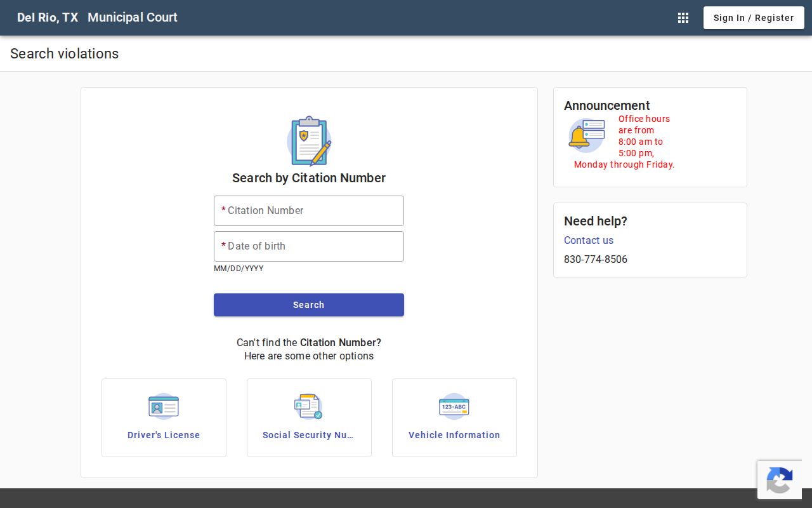The image size is (812, 508).
Task: Search by Driver's License option
Action: pos(164,418)
